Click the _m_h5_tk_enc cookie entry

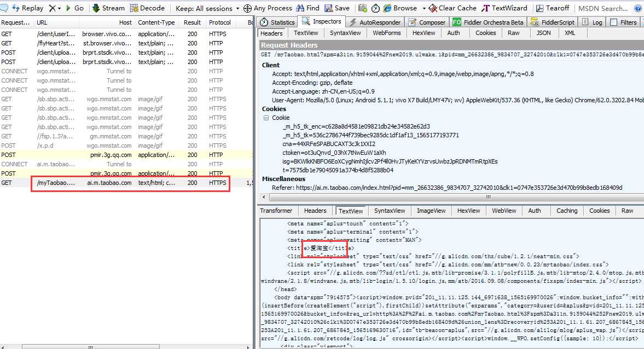point(356,126)
